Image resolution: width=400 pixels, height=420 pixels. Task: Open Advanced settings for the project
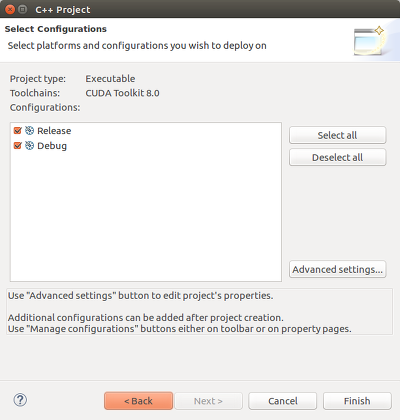tap(338, 269)
